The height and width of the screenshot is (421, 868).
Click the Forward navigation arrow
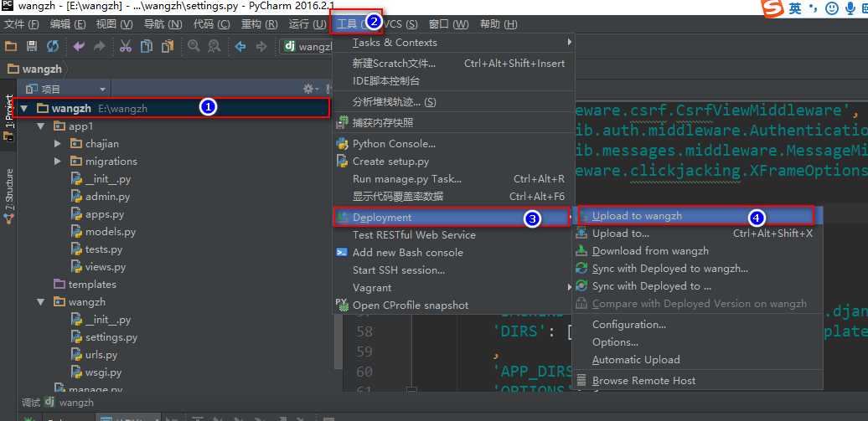point(261,47)
